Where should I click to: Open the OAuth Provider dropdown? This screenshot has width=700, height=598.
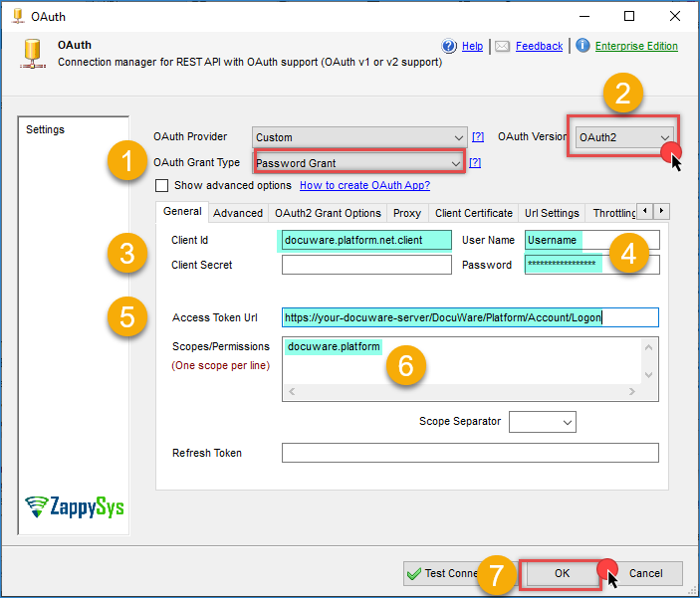point(359,137)
